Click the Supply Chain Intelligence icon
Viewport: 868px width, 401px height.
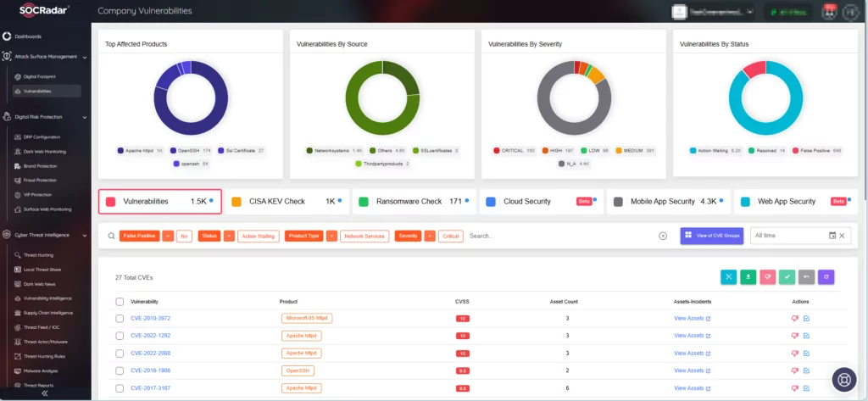pyautogui.click(x=19, y=312)
